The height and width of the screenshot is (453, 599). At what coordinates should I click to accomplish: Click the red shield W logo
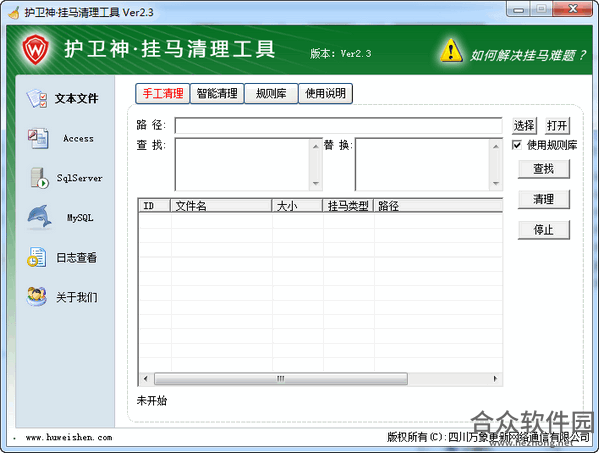(36, 49)
